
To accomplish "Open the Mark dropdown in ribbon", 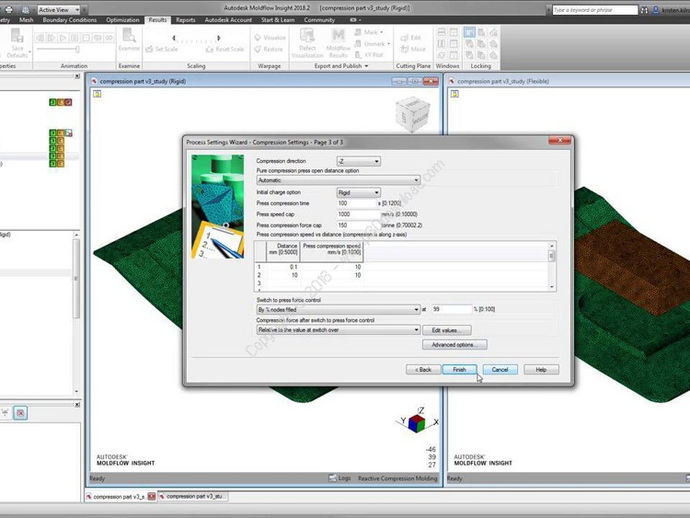I will [x=369, y=32].
